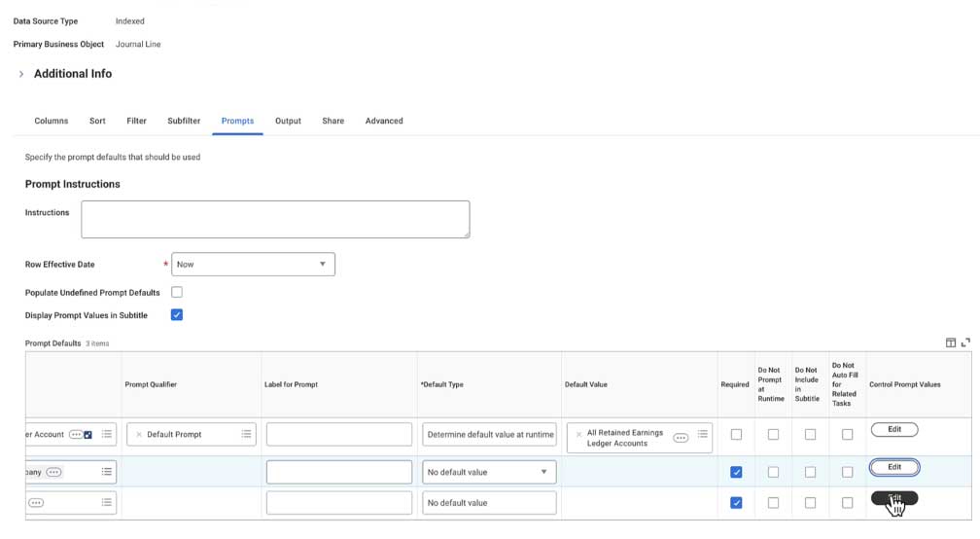
Task: Switch to the Columns tab
Action: click(x=52, y=121)
